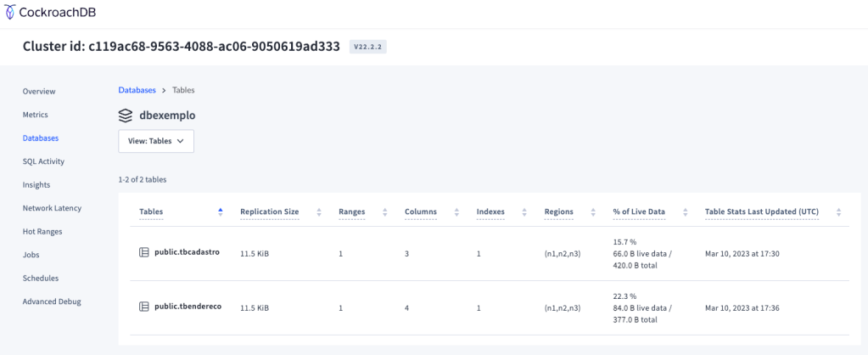Viewport: 868px width, 355px height.
Task: Open the View: Tables dropdown
Action: point(156,141)
